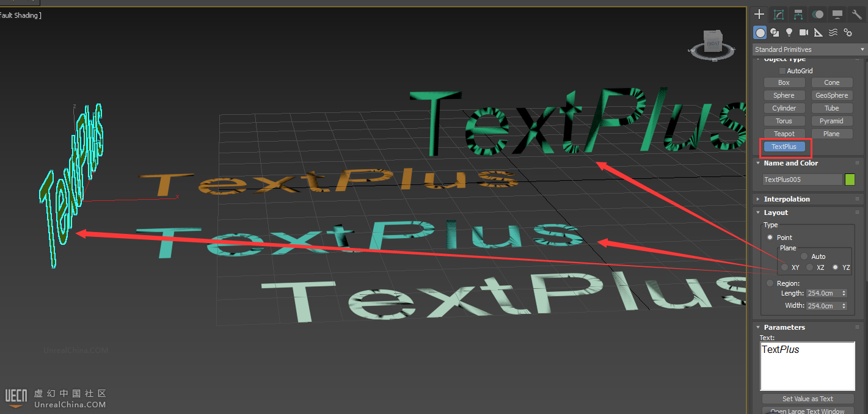Viewport: 868px width, 414px height.
Task: Open the Standard Primitives dropdown
Action: point(810,49)
